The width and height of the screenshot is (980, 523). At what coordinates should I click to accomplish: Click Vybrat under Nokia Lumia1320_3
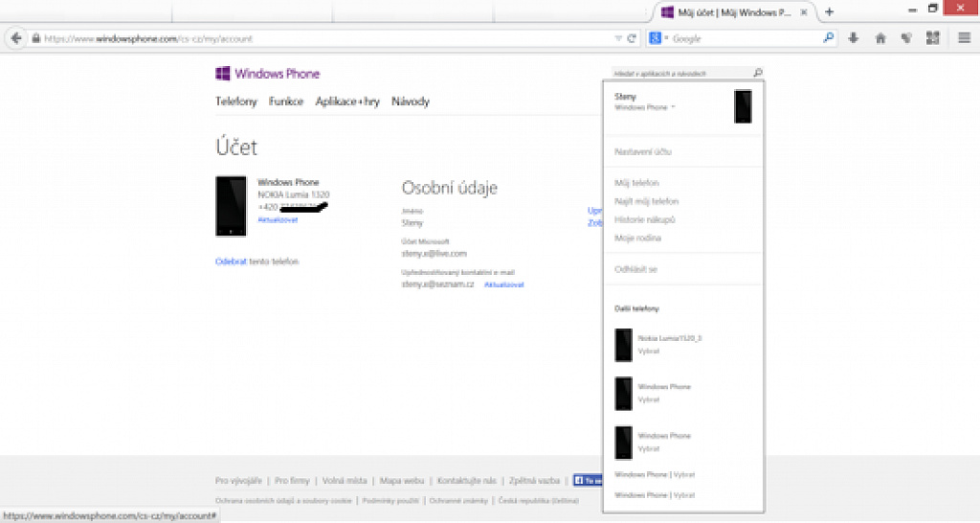(649, 351)
